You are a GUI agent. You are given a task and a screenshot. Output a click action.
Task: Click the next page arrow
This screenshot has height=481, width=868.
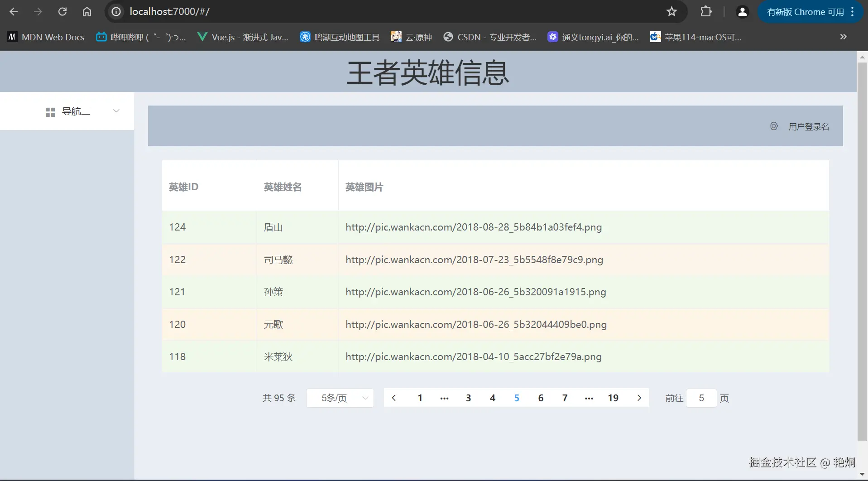[x=639, y=398]
